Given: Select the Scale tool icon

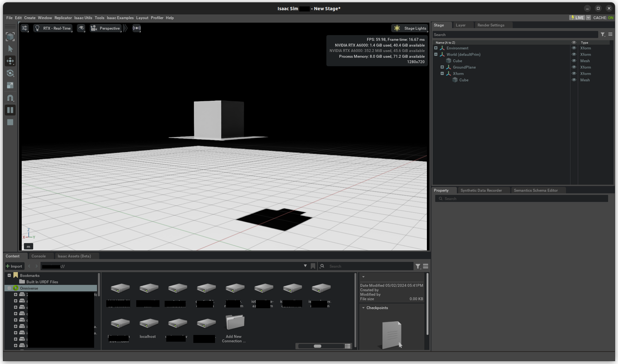Looking at the screenshot, I should [10, 85].
